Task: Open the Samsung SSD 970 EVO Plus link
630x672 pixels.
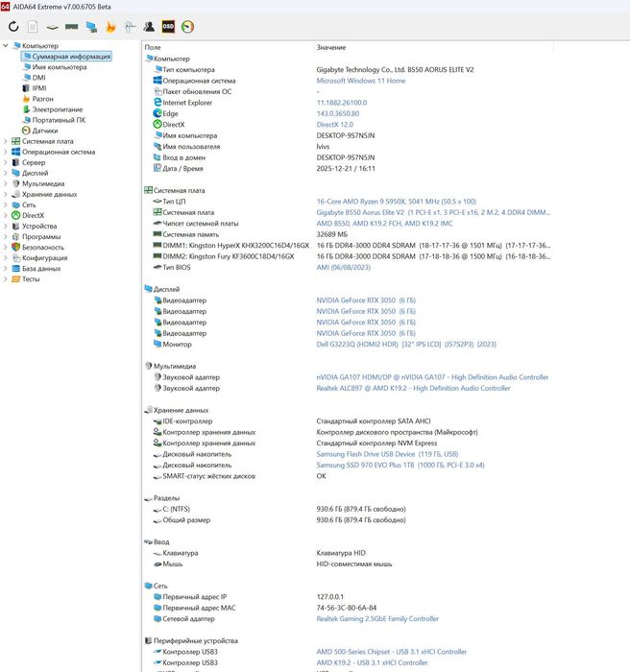Action: click(400, 465)
